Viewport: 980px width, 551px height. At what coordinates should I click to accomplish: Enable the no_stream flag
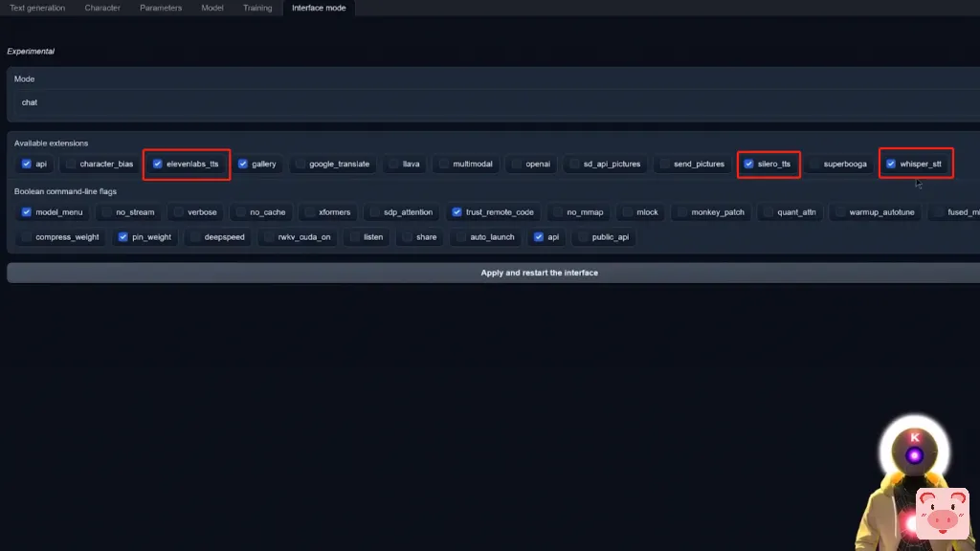point(106,212)
